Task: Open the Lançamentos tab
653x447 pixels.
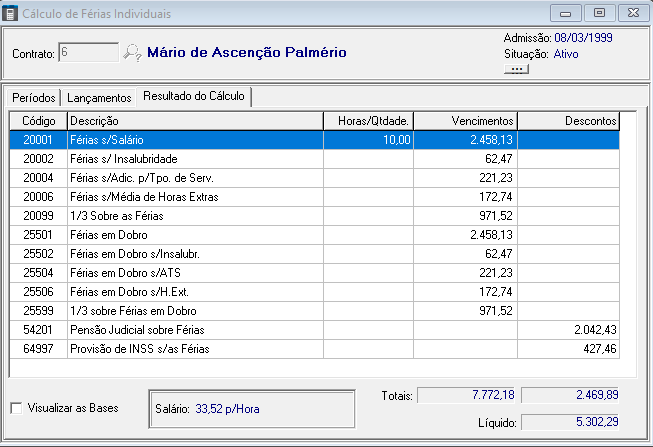Action: pos(99,98)
